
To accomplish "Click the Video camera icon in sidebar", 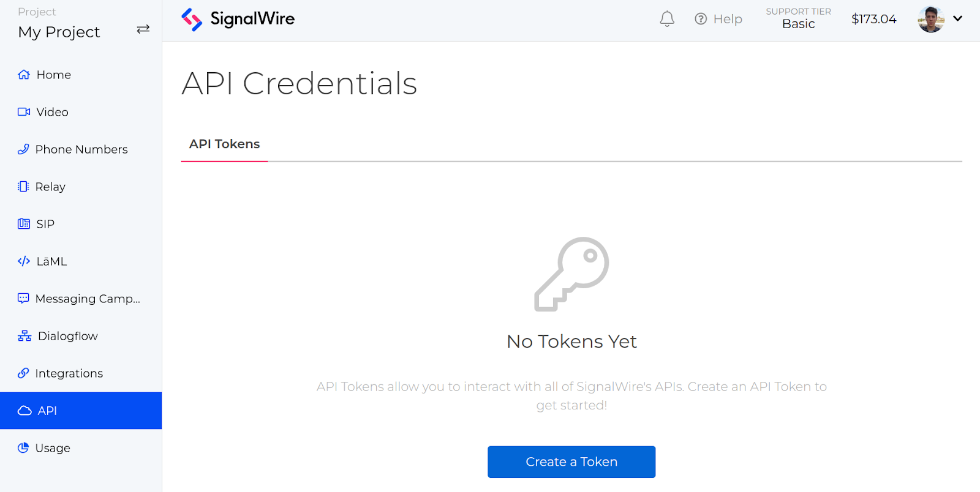I will point(24,112).
